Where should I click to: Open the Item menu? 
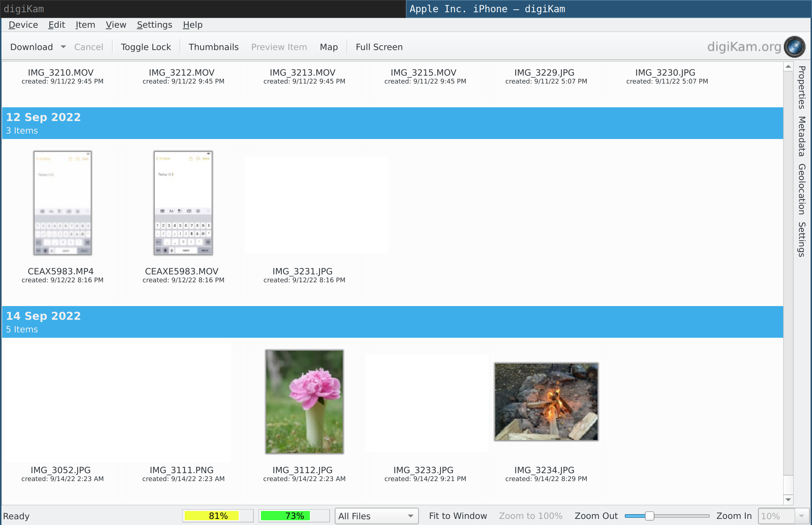[x=85, y=25]
